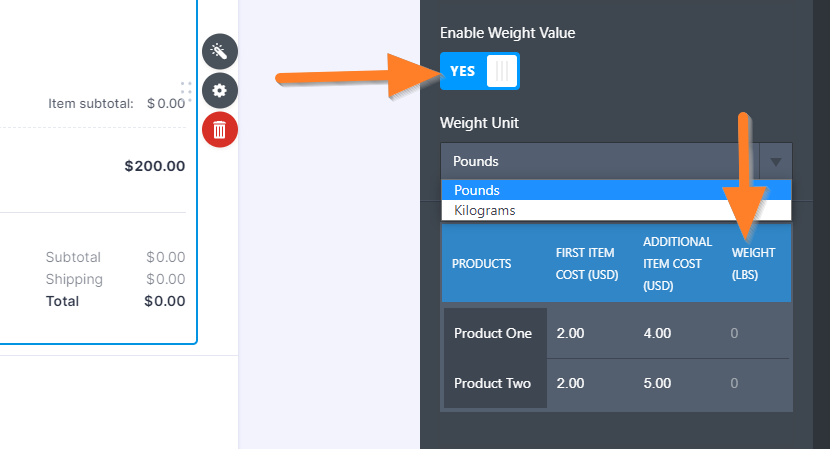Select the Product Two row label

(x=493, y=383)
